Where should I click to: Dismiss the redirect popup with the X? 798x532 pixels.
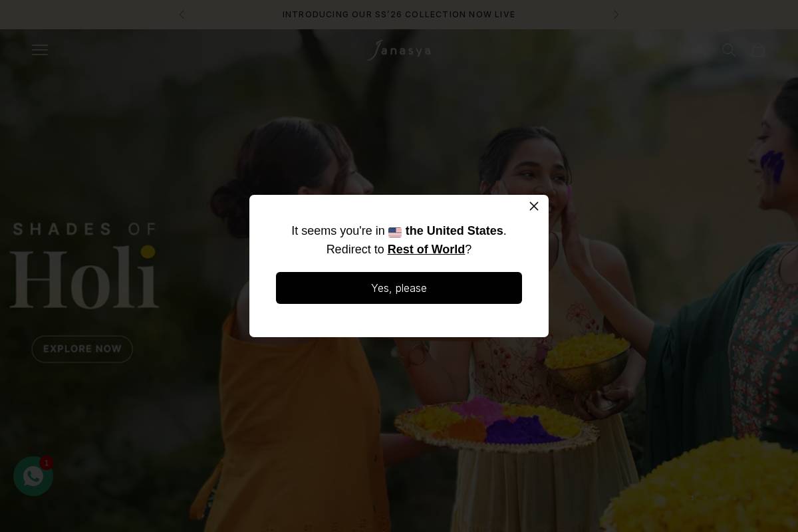click(x=534, y=206)
